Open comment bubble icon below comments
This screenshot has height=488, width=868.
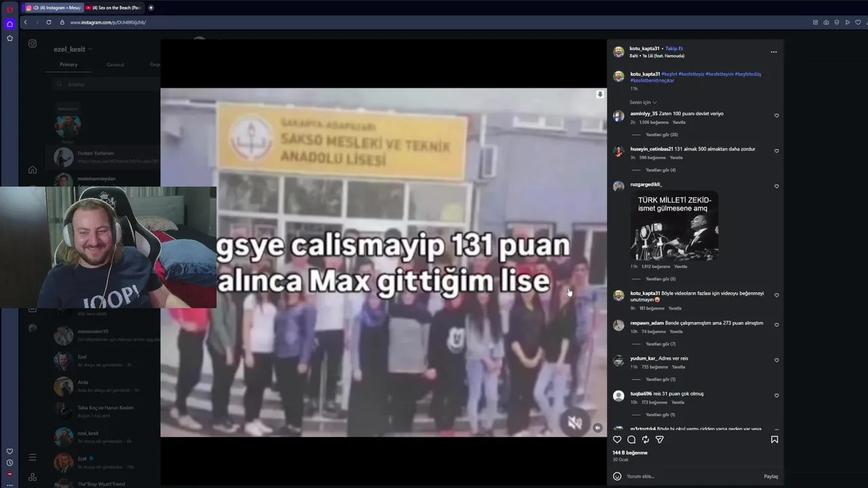(x=631, y=440)
